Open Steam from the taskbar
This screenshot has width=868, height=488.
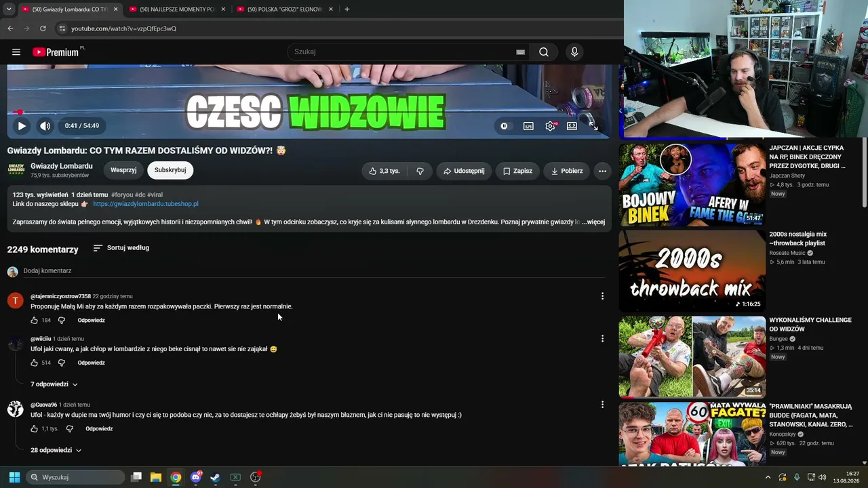[215, 477]
